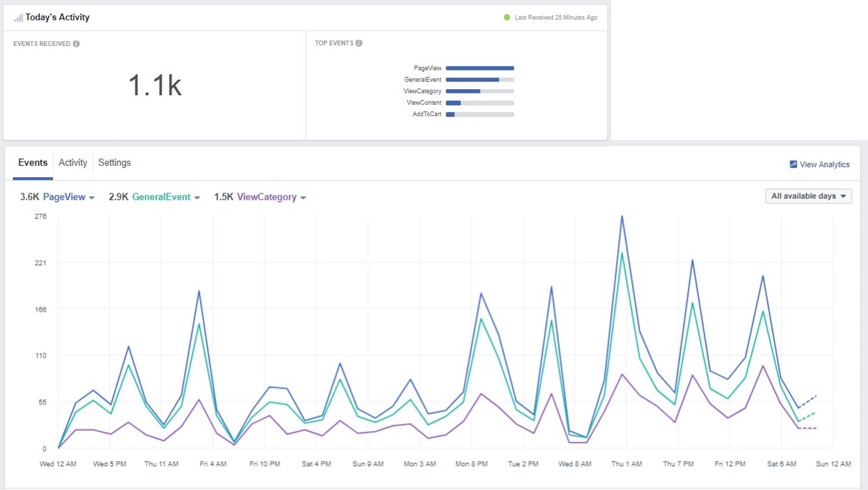This screenshot has width=868, height=490.
Task: Switch to the Events tab
Action: click(33, 163)
